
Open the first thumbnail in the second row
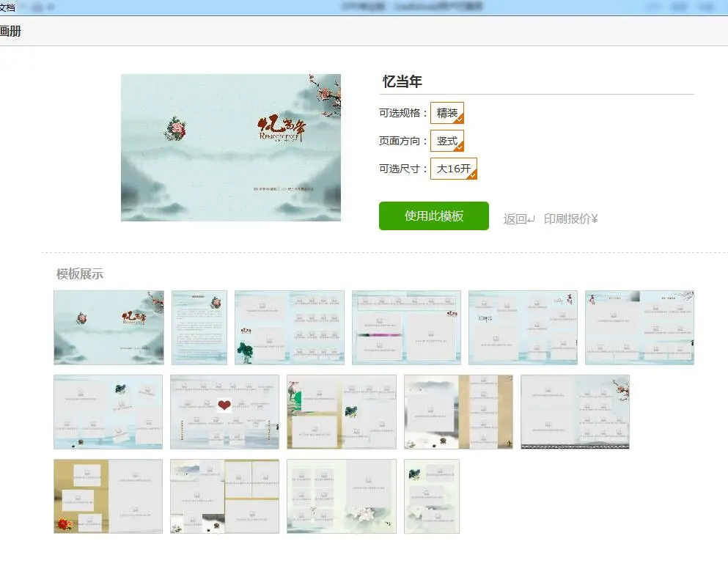[109, 412]
